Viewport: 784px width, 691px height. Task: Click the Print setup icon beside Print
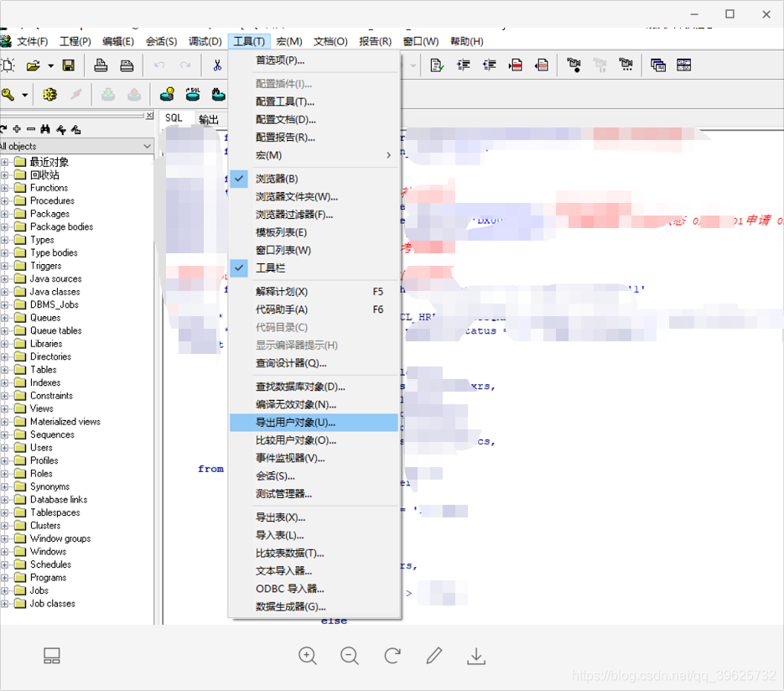[127, 65]
